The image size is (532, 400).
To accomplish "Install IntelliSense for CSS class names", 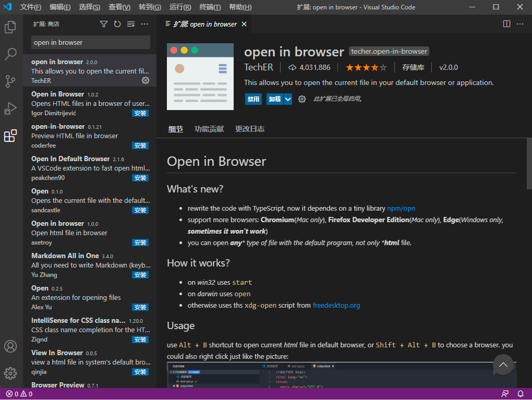I will click(x=140, y=340).
